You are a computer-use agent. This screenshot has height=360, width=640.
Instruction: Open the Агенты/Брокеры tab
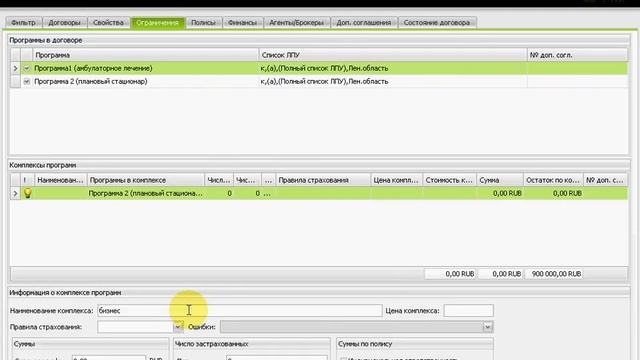(x=296, y=22)
